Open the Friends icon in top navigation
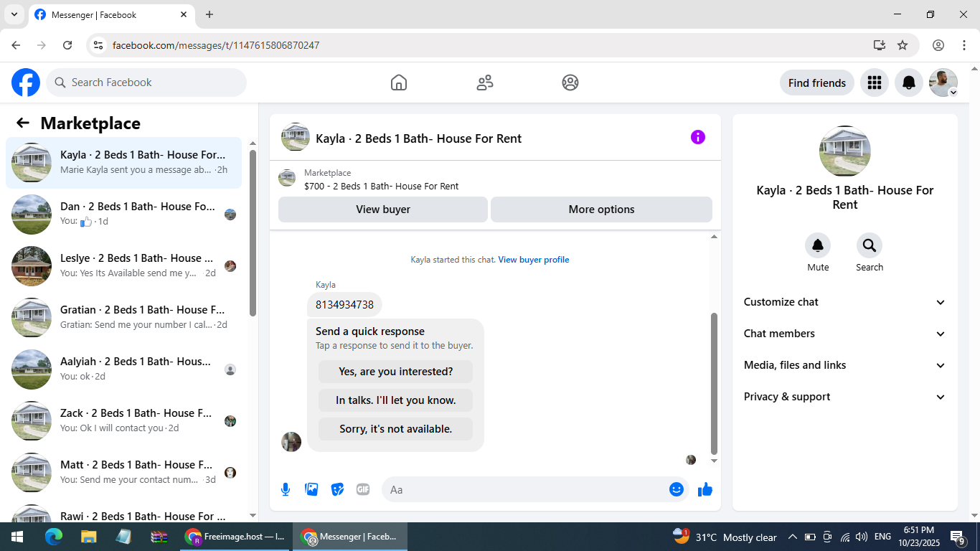 point(485,83)
